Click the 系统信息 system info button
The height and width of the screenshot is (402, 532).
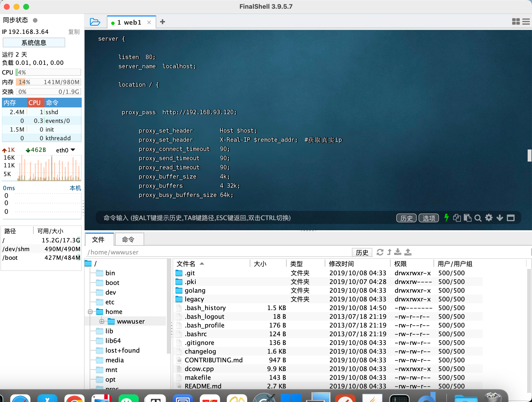click(34, 43)
